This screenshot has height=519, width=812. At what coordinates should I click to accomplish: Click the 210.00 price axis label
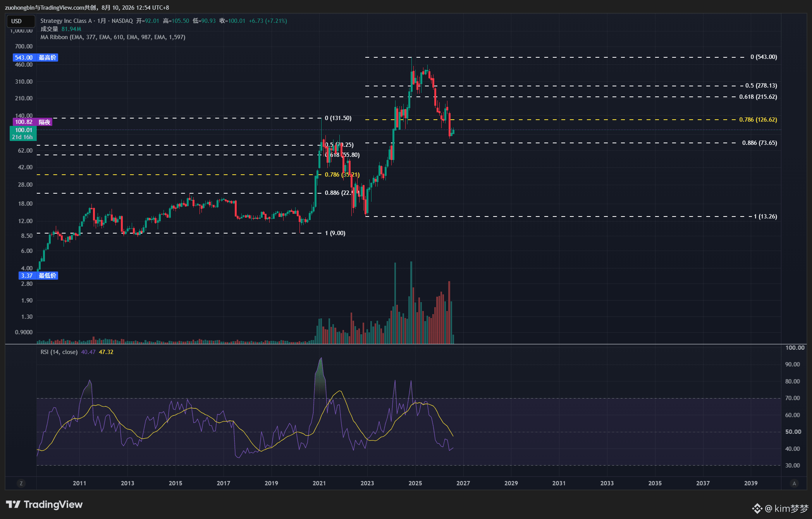24,98
